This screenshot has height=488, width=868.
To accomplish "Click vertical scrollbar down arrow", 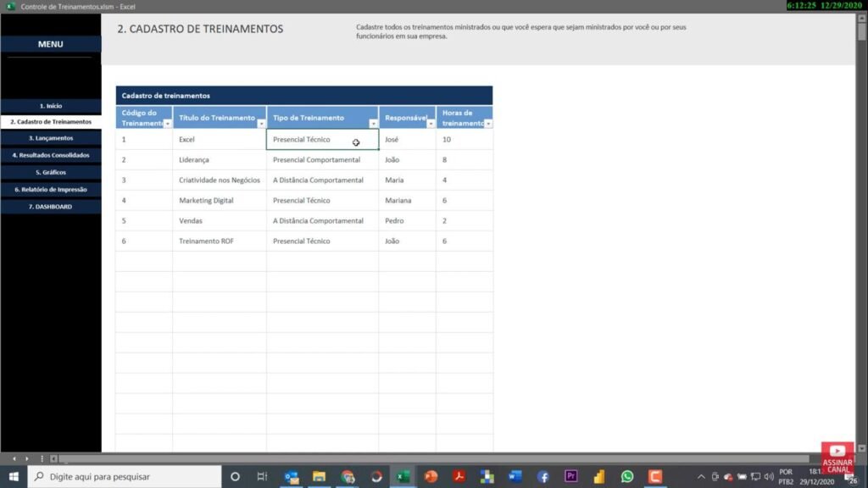I will [x=862, y=448].
